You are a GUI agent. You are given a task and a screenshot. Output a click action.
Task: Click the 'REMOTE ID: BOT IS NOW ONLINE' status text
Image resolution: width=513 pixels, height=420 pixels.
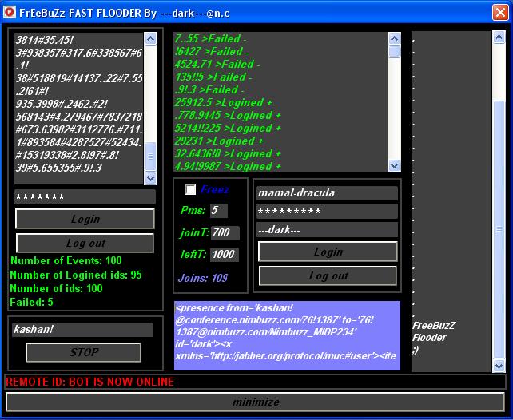pos(90,382)
